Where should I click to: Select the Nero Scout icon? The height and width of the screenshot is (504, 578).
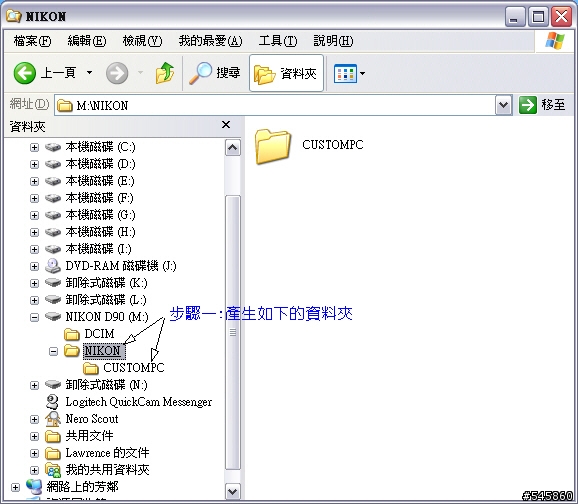click(x=53, y=418)
